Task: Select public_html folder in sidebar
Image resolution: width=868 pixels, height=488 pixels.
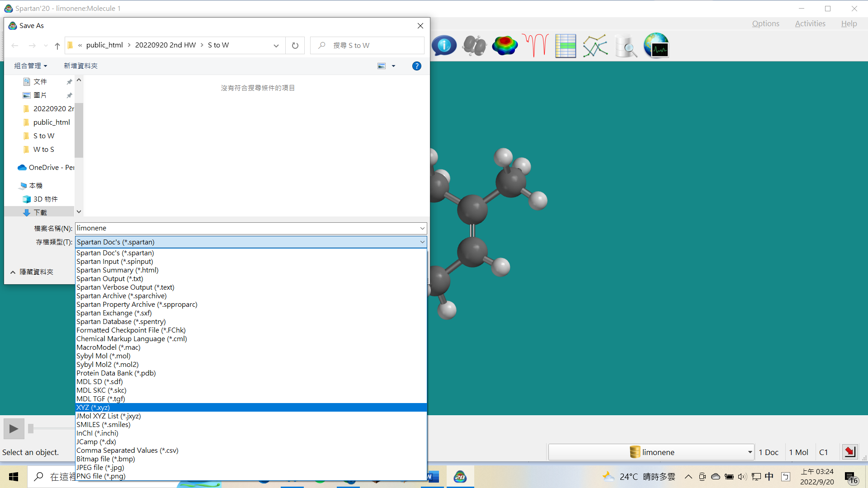Action: [x=52, y=122]
